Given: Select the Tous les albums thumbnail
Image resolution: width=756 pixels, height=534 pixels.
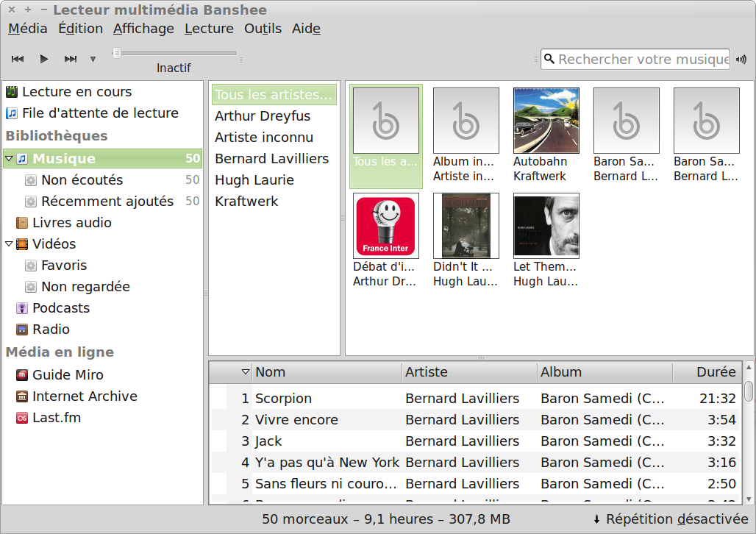Looking at the screenshot, I should point(385,121).
